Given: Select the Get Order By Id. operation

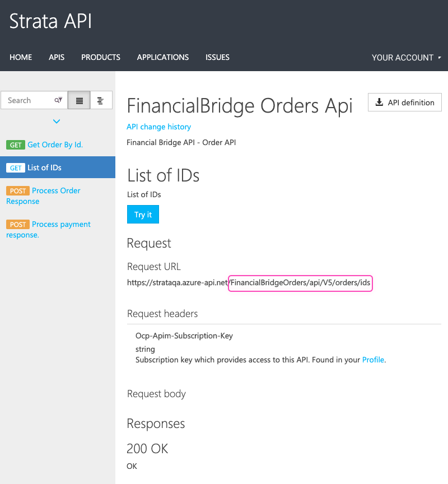Looking at the screenshot, I should pos(55,145).
